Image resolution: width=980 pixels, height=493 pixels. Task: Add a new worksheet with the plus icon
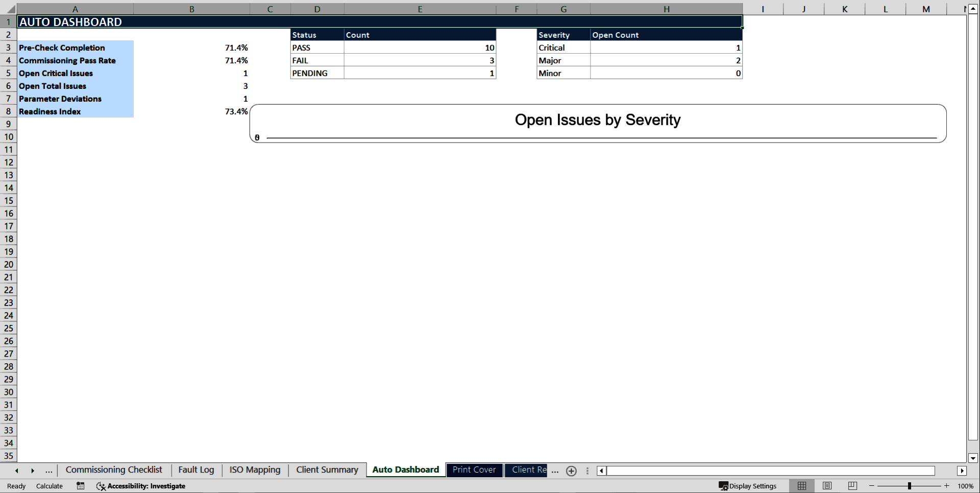[571, 471]
